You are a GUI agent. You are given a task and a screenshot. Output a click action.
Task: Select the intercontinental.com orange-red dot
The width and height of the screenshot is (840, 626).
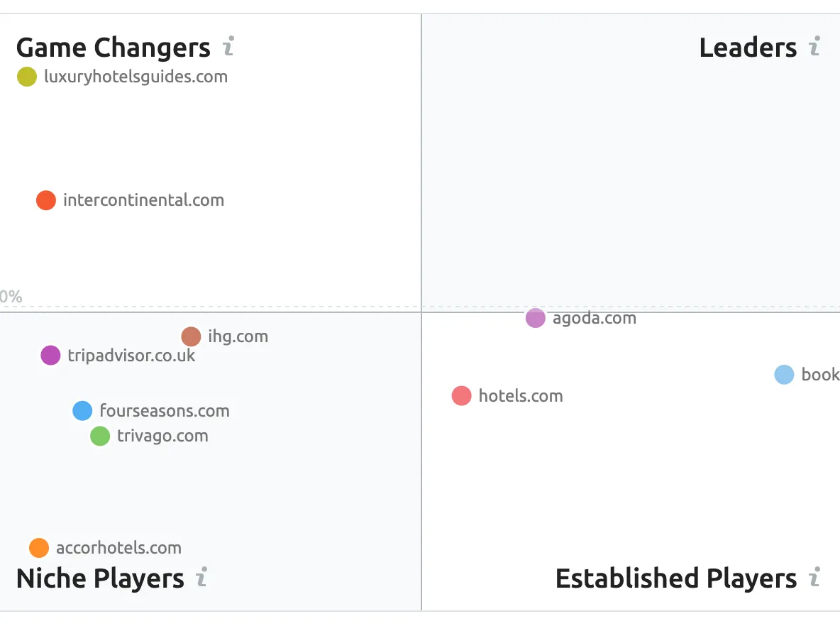[x=46, y=200]
